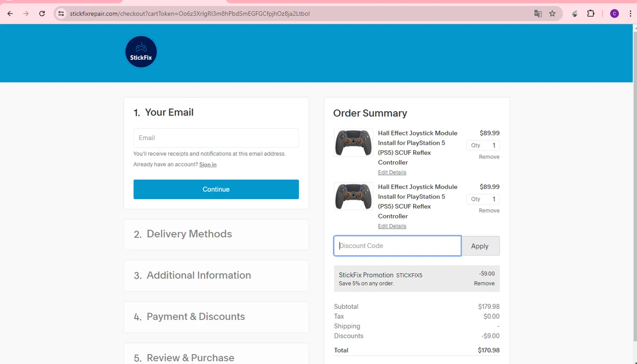Image resolution: width=637 pixels, height=364 pixels.
Task: Open the Additional Information step
Action: coord(216,275)
